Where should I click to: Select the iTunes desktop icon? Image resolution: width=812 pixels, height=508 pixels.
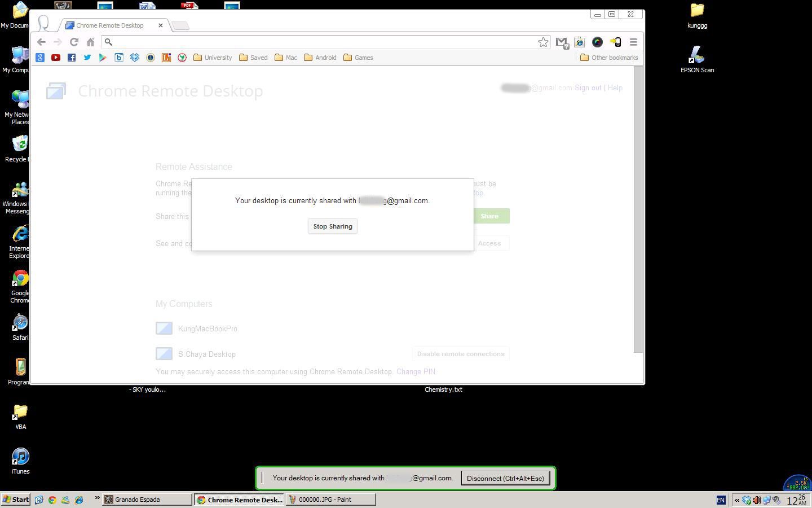[x=20, y=461]
